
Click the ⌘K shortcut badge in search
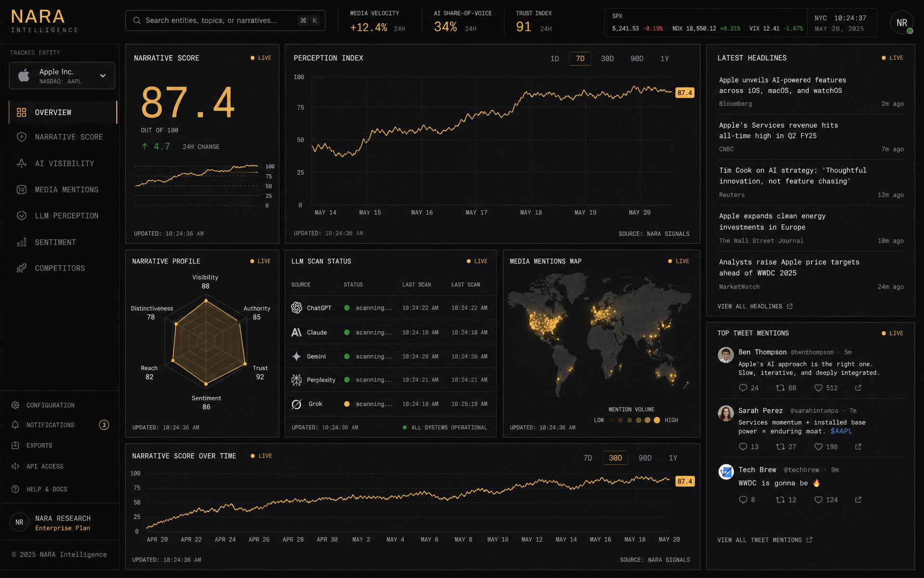click(x=308, y=20)
